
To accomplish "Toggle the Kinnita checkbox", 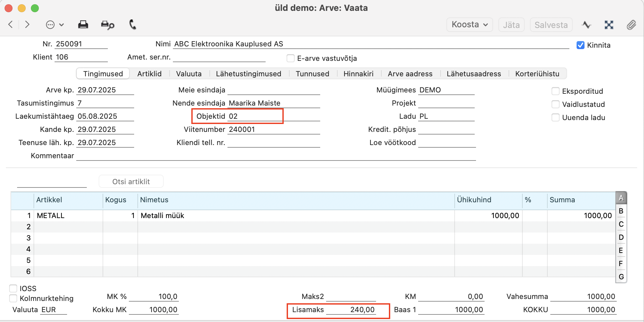I will click(x=581, y=45).
